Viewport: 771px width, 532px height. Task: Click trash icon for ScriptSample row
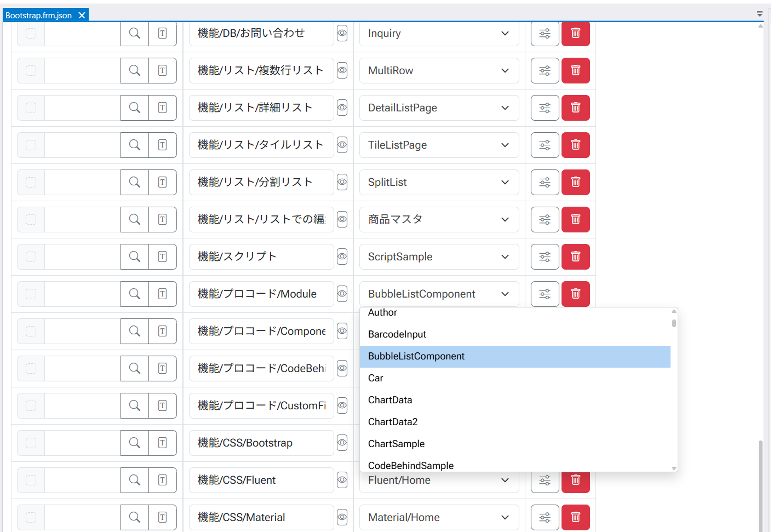576,257
